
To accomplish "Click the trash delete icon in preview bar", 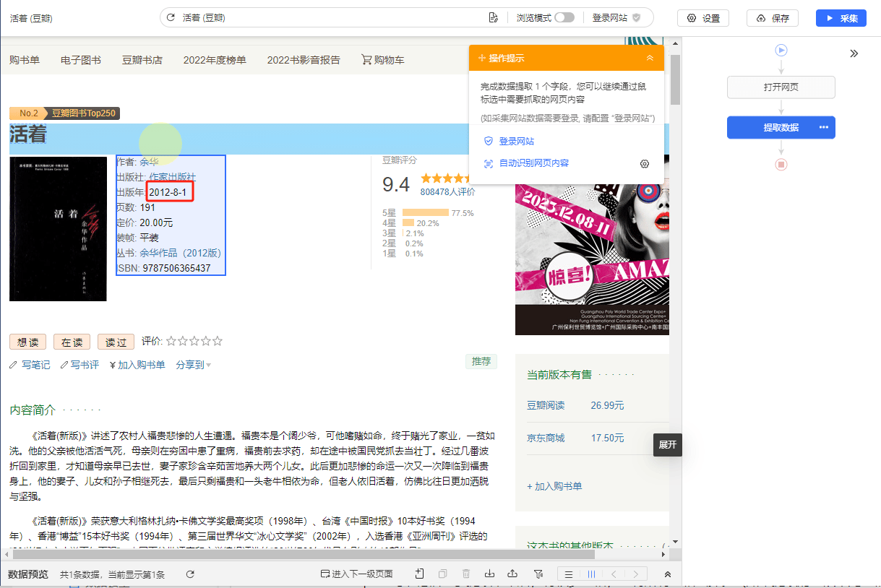I will tap(466, 574).
